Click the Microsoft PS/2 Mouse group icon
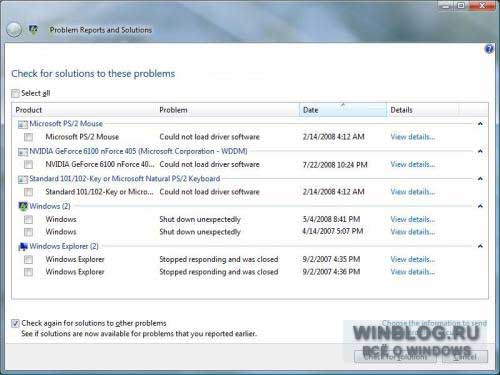Image resolution: width=500 pixels, height=375 pixels. point(23,124)
